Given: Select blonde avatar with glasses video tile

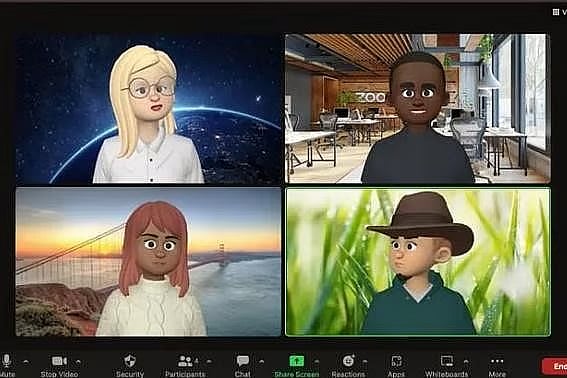Looking at the screenshot, I should click(148, 109).
